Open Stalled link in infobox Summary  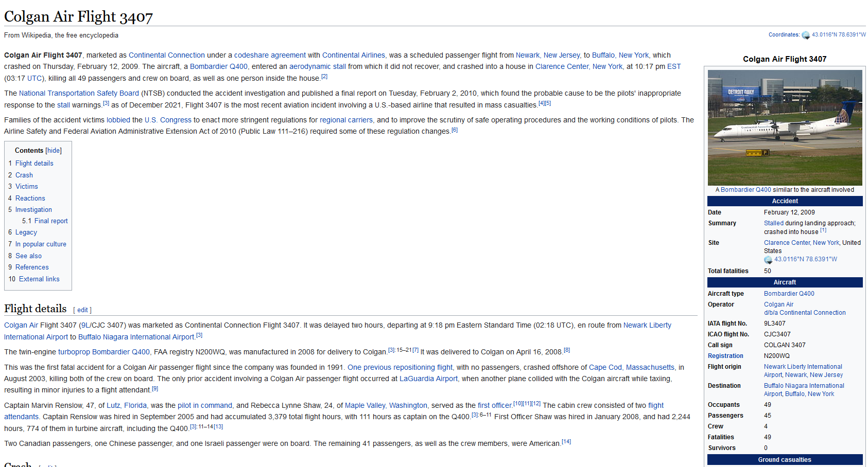coord(773,223)
